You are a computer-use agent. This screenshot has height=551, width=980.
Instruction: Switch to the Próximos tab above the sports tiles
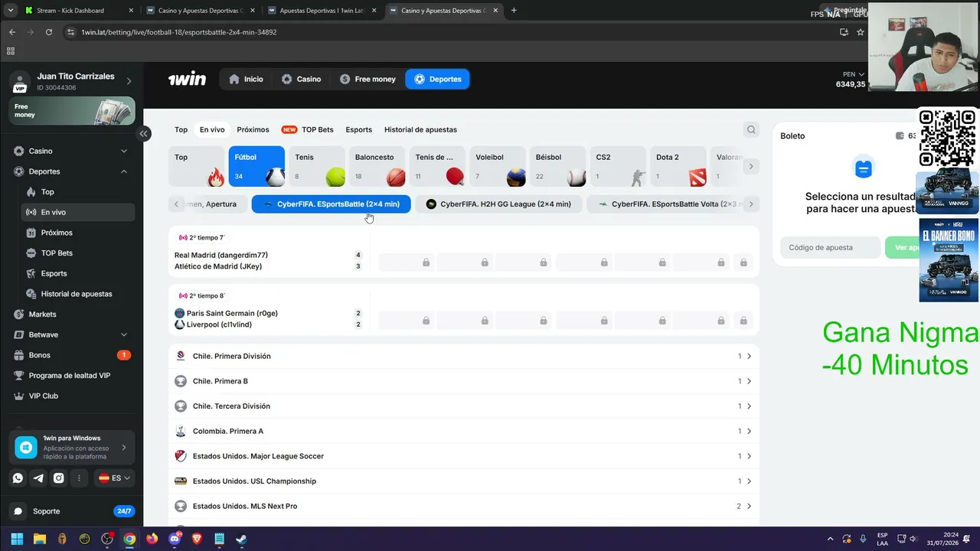point(253,129)
